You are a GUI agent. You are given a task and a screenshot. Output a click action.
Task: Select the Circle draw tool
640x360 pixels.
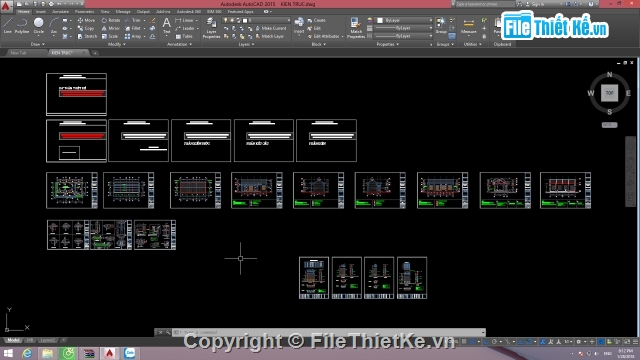click(38, 26)
